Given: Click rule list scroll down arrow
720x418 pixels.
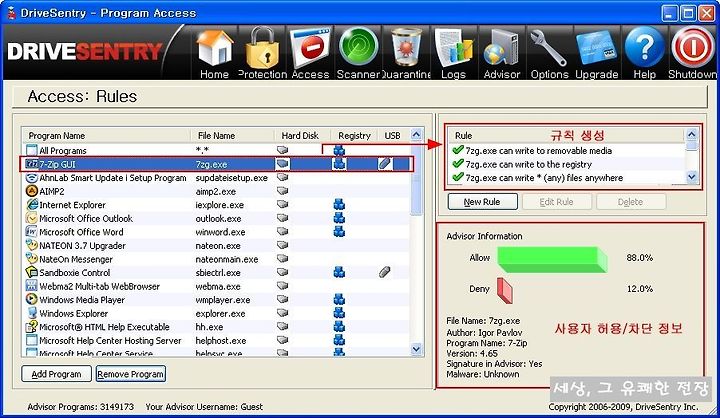Looking at the screenshot, I should pos(692,177).
